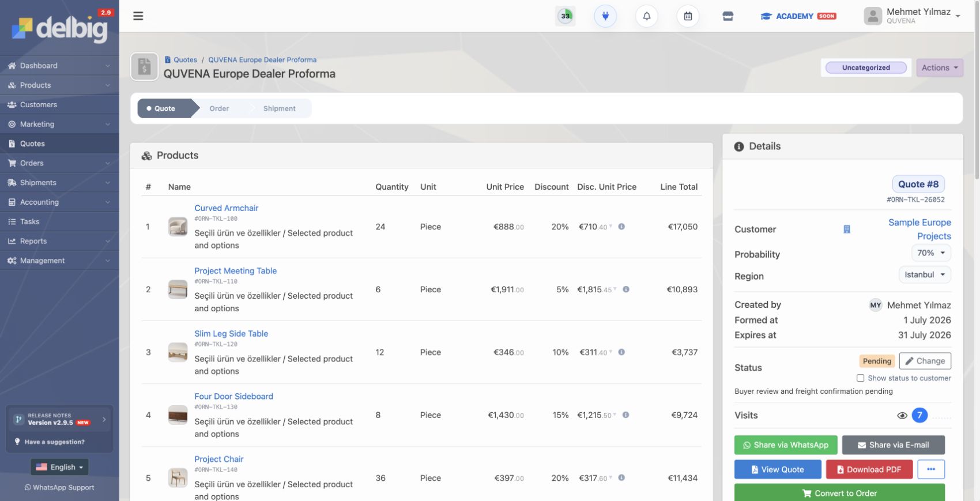Click the green 33 progress badge
Screen dimensions: 980x501
[x=566, y=16]
